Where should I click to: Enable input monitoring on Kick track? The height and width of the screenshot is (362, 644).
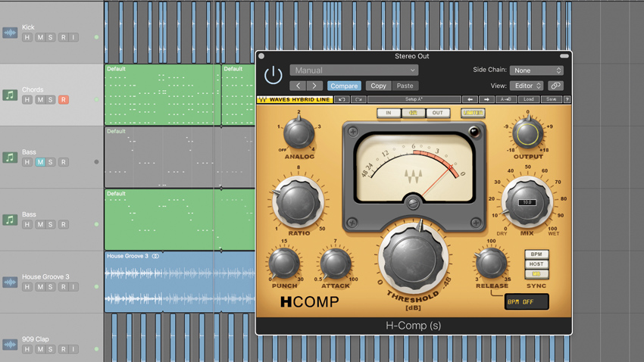[x=73, y=37]
